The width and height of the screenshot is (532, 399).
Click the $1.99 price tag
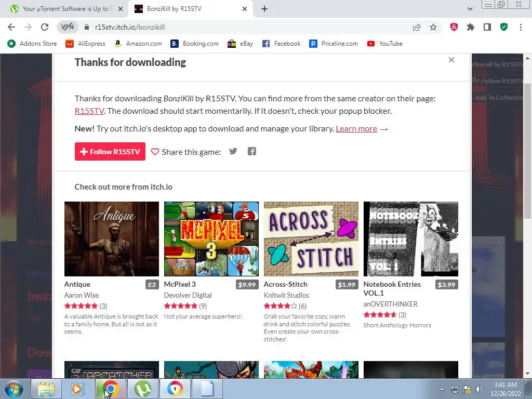pos(347,284)
